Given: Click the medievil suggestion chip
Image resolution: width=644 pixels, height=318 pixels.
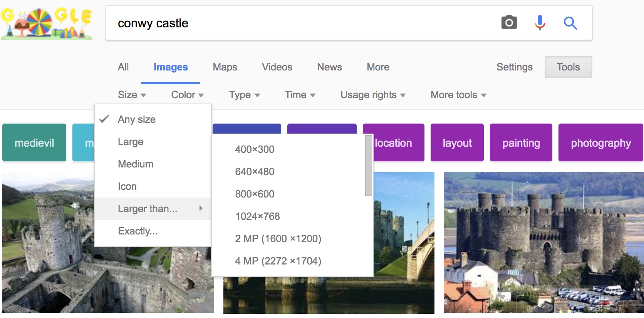Looking at the screenshot, I should pyautogui.click(x=34, y=142).
